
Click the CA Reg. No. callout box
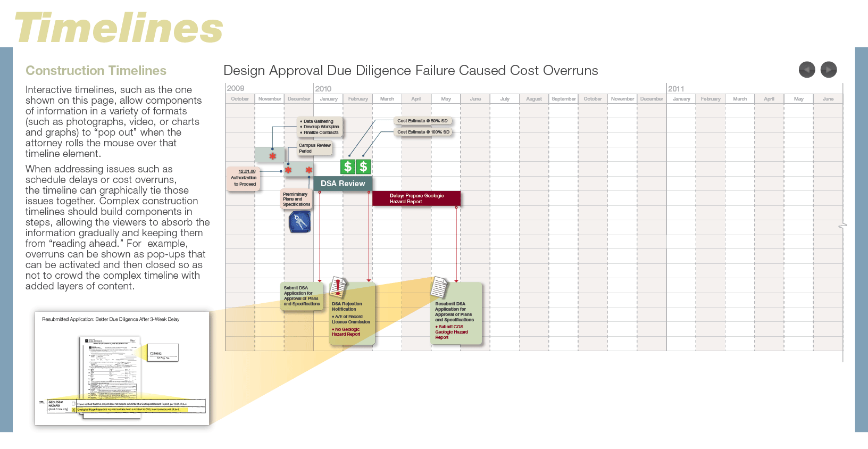pos(163,352)
